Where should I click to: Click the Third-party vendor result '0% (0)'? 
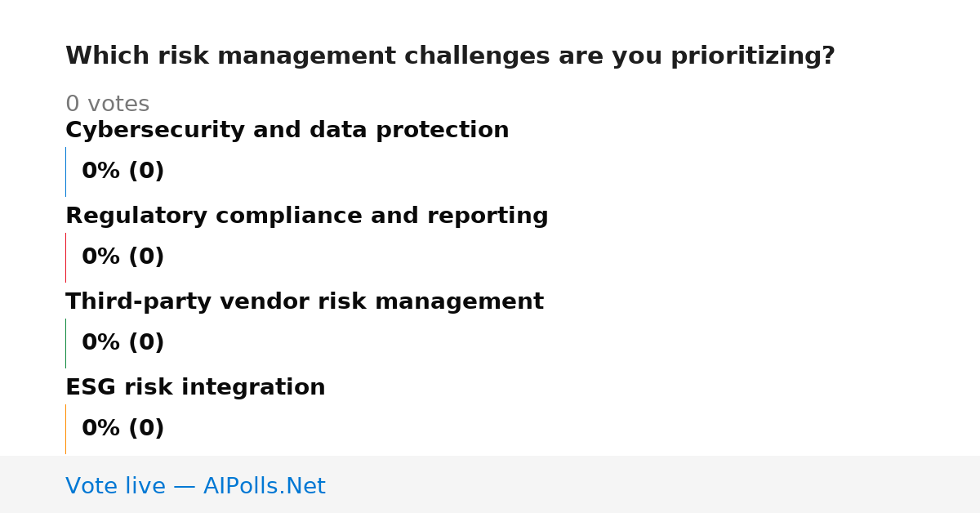(122, 343)
